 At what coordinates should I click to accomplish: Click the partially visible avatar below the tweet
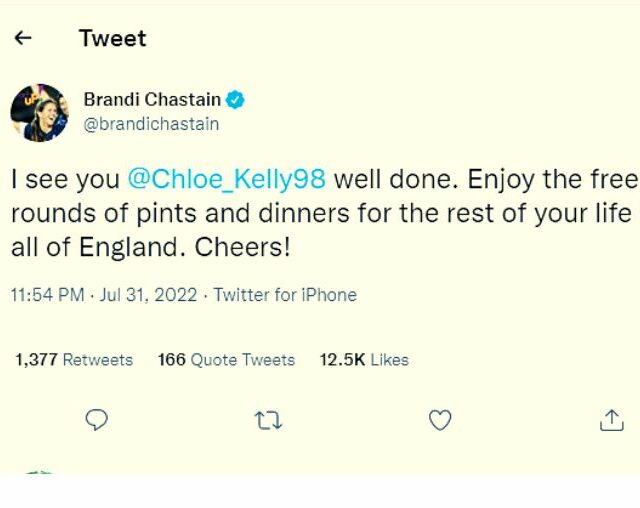pyautogui.click(x=39, y=473)
